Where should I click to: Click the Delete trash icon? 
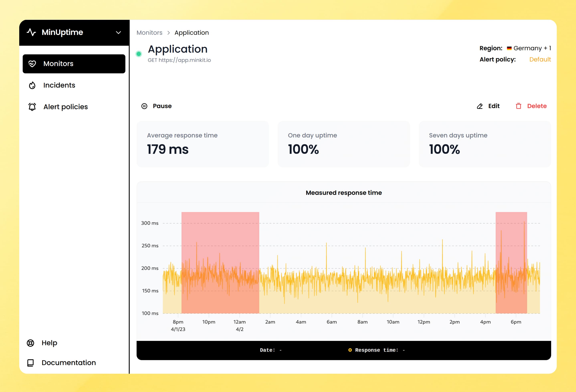tap(519, 106)
